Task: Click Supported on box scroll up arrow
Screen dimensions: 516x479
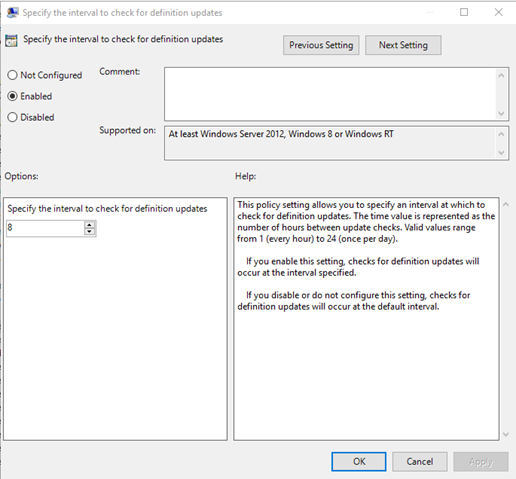Action: 501,134
